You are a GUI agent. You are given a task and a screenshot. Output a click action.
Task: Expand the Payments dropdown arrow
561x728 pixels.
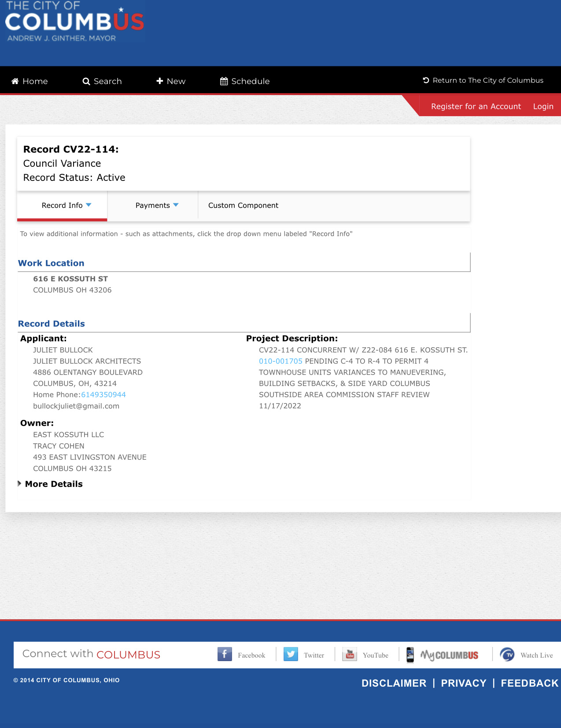tap(176, 205)
